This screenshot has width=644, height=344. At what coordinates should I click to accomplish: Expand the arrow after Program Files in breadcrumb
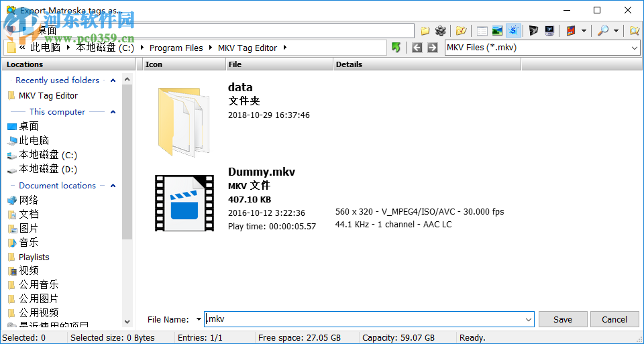coord(210,48)
